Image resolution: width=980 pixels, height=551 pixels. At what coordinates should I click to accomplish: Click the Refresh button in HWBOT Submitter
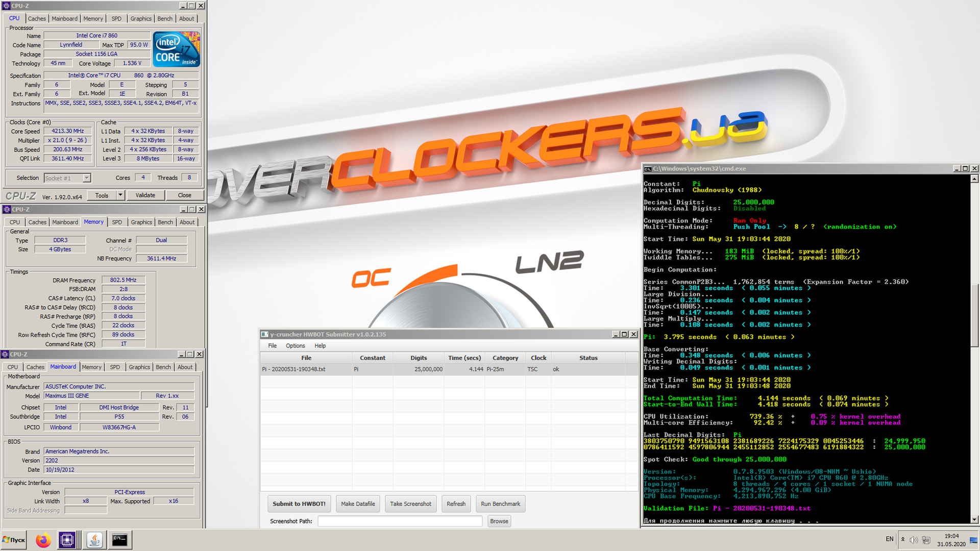click(x=456, y=504)
